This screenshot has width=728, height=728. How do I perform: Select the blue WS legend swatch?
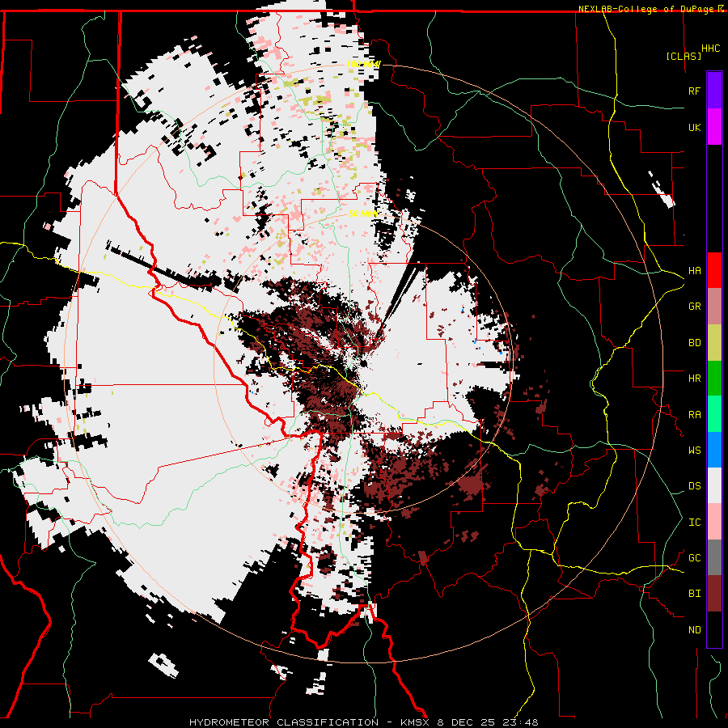click(714, 450)
